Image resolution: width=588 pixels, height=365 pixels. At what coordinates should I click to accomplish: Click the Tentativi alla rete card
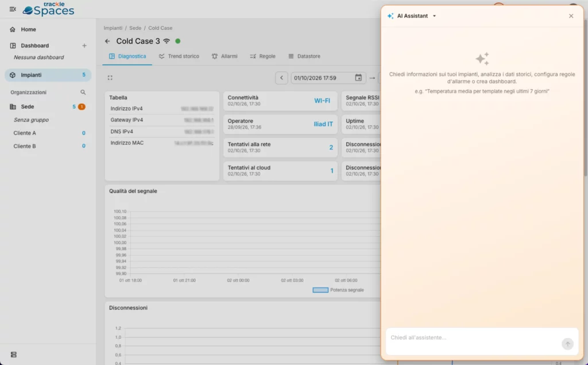click(280, 147)
